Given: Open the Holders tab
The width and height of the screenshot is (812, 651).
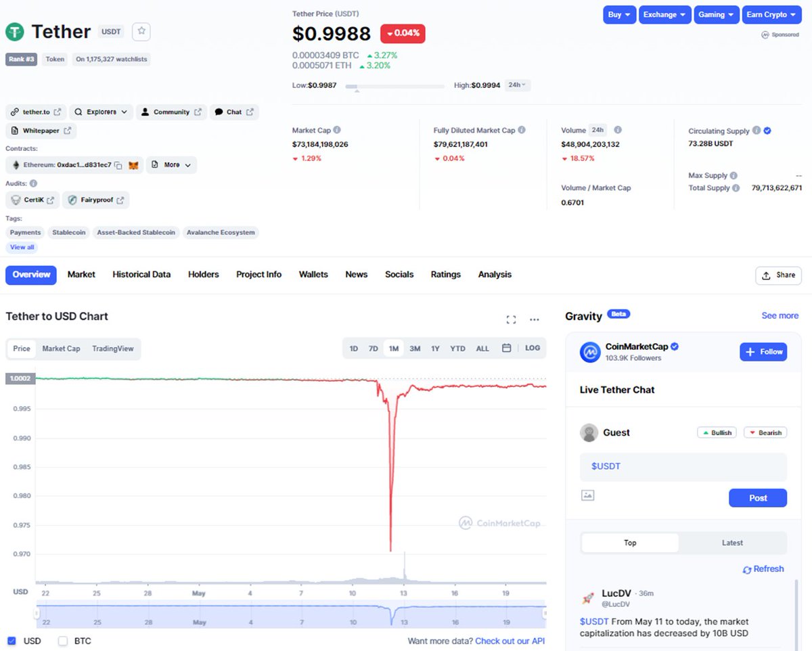Looking at the screenshot, I should coord(204,274).
